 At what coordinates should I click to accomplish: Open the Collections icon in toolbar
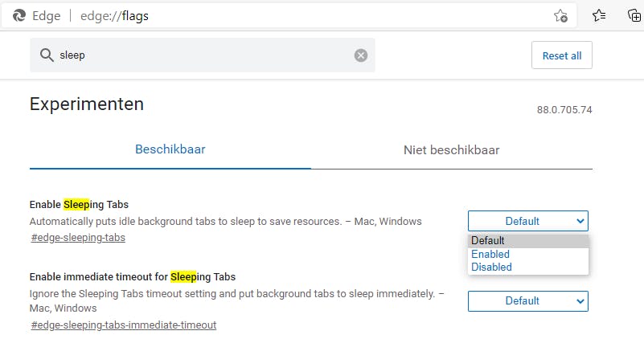point(634,15)
